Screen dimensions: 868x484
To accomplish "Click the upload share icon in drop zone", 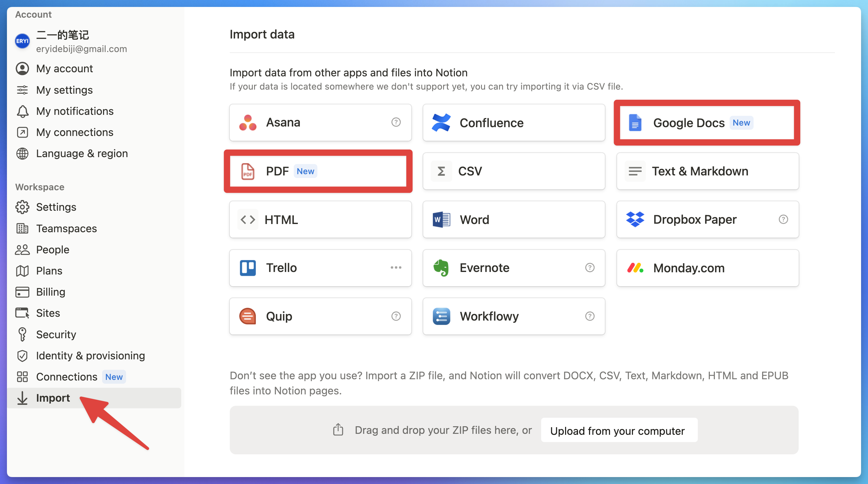I will pos(338,430).
